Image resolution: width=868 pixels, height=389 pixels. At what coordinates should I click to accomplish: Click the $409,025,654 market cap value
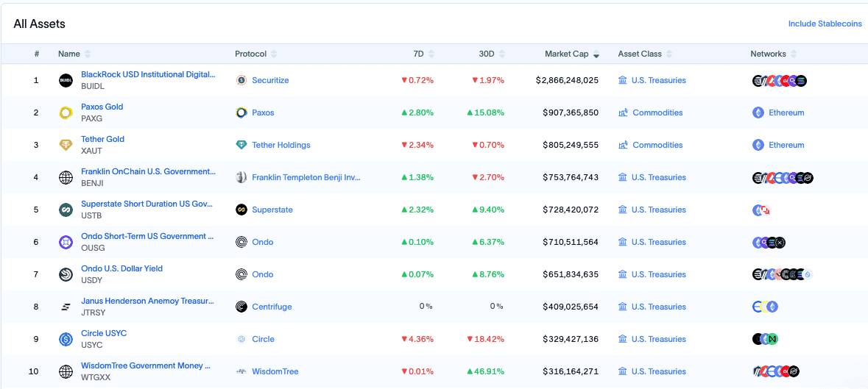(x=571, y=307)
